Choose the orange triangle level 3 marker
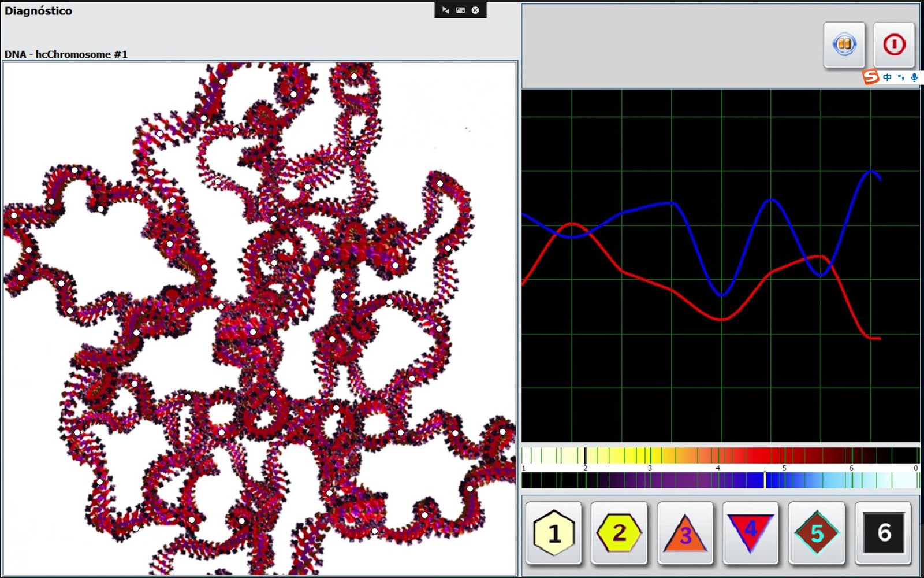This screenshot has height=578, width=924. coord(685,533)
